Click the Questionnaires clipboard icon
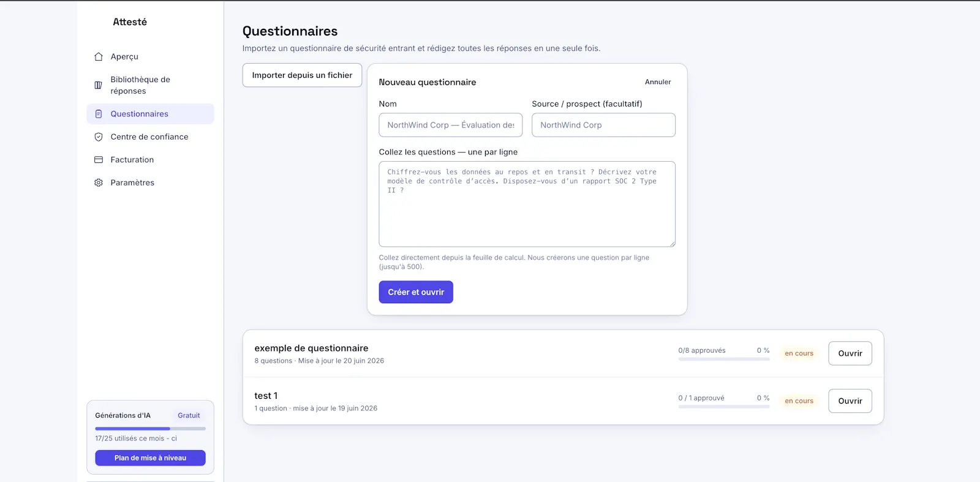 (99, 114)
